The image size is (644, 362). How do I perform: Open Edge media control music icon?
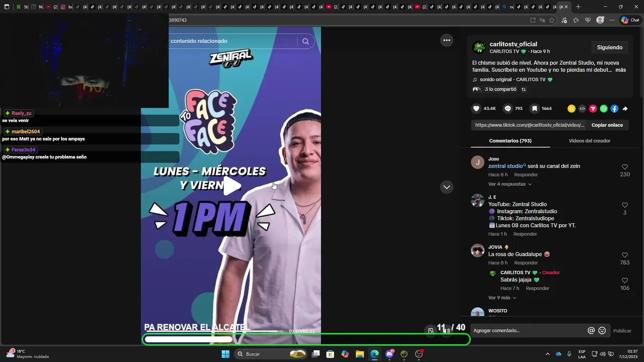click(x=564, y=20)
